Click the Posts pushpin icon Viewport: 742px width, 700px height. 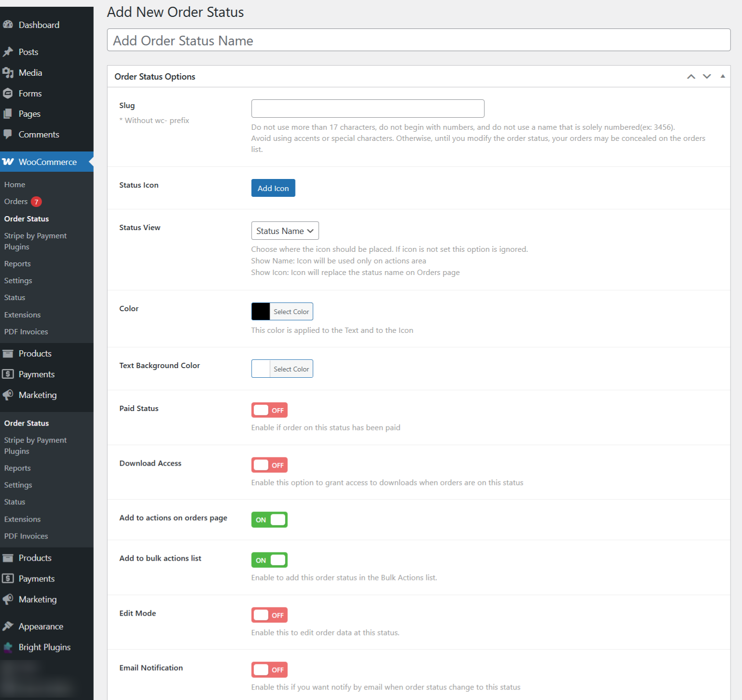(x=8, y=52)
